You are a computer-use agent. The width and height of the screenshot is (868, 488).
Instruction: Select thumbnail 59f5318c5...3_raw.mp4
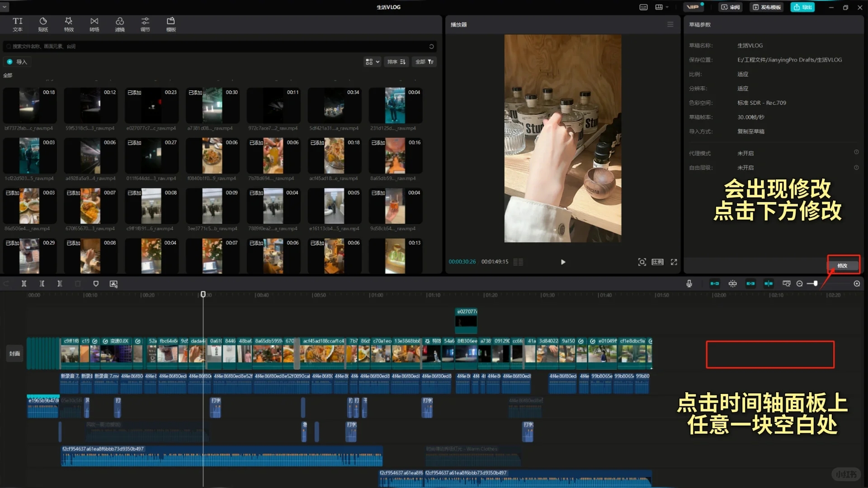pos(90,105)
